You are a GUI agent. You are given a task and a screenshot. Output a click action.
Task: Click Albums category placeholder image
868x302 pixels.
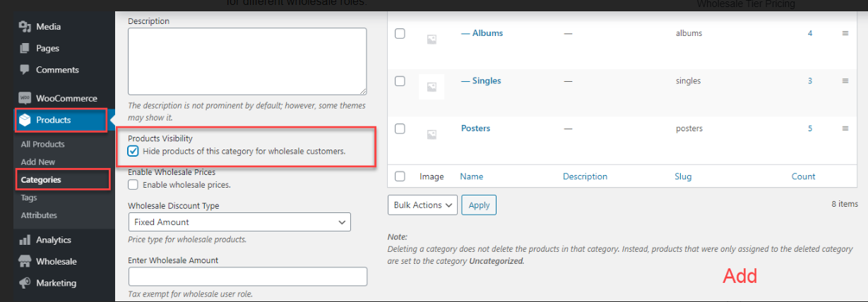tap(432, 40)
